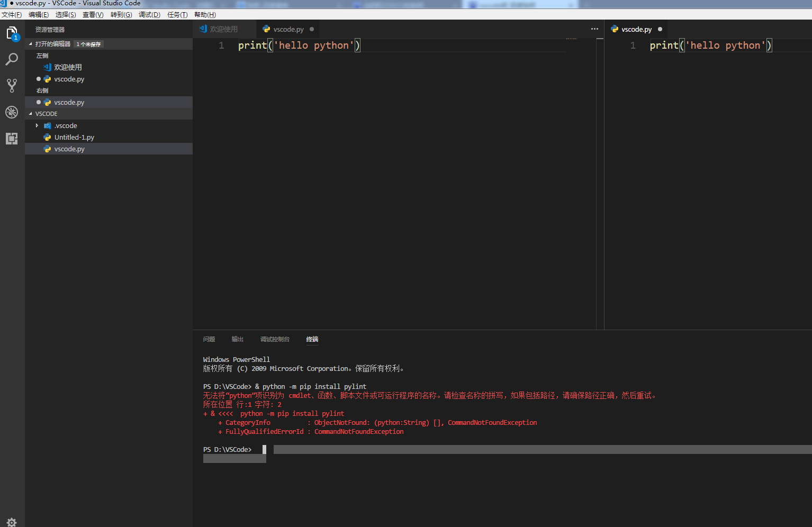Open the 选择(S) menu

[x=66, y=15]
